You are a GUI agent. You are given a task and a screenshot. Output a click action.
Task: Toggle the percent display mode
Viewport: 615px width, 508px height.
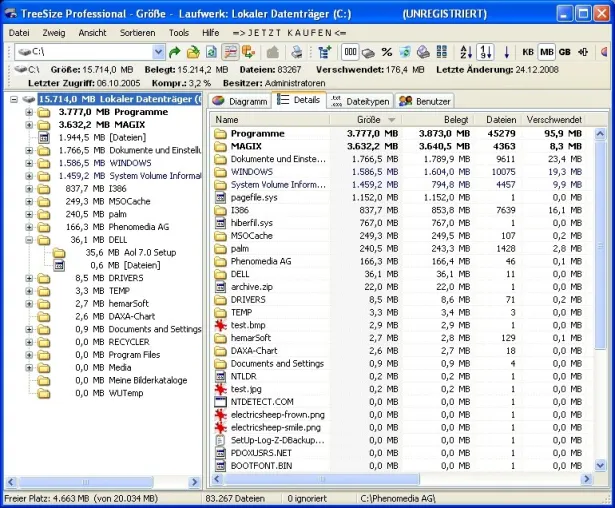pyautogui.click(x=387, y=52)
